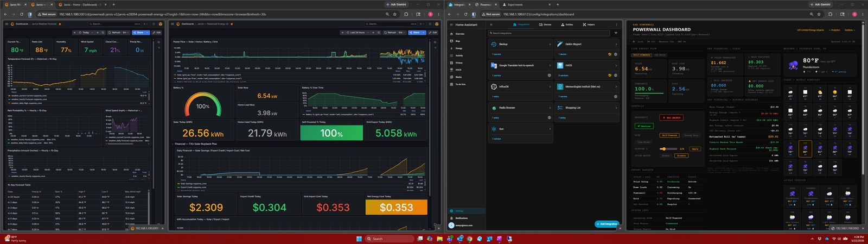
Task: Set mode to Time-Based
Action: (x=643, y=142)
